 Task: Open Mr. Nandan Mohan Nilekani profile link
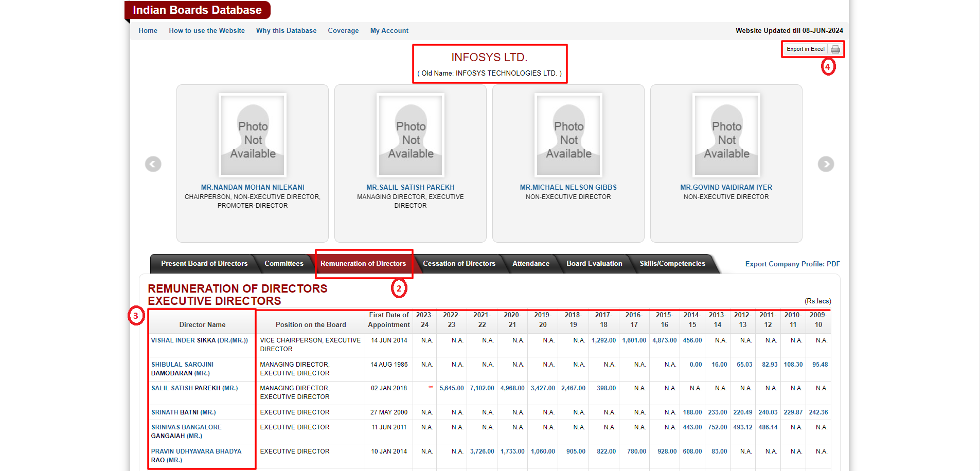(x=253, y=188)
